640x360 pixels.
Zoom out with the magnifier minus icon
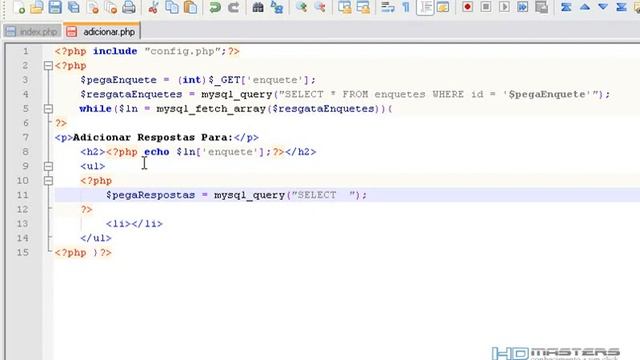click(320, 7)
